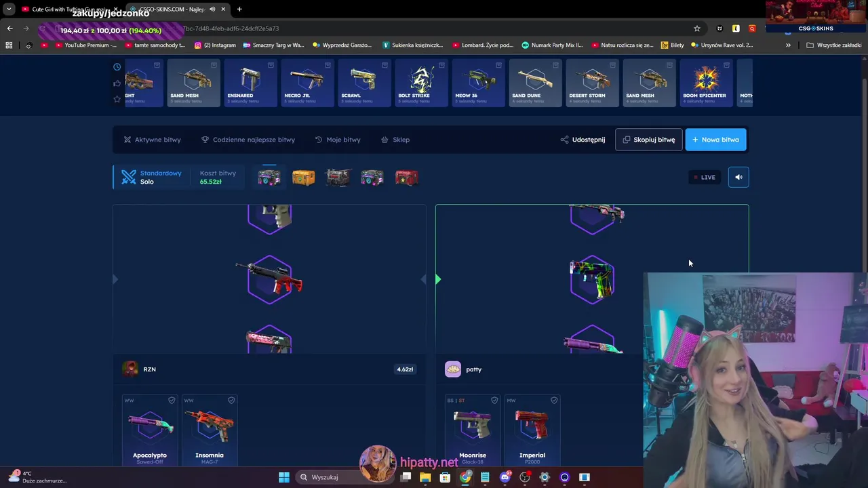Open the Windows Start menu
Viewport: 868px width, 488px height.
pos(284,477)
